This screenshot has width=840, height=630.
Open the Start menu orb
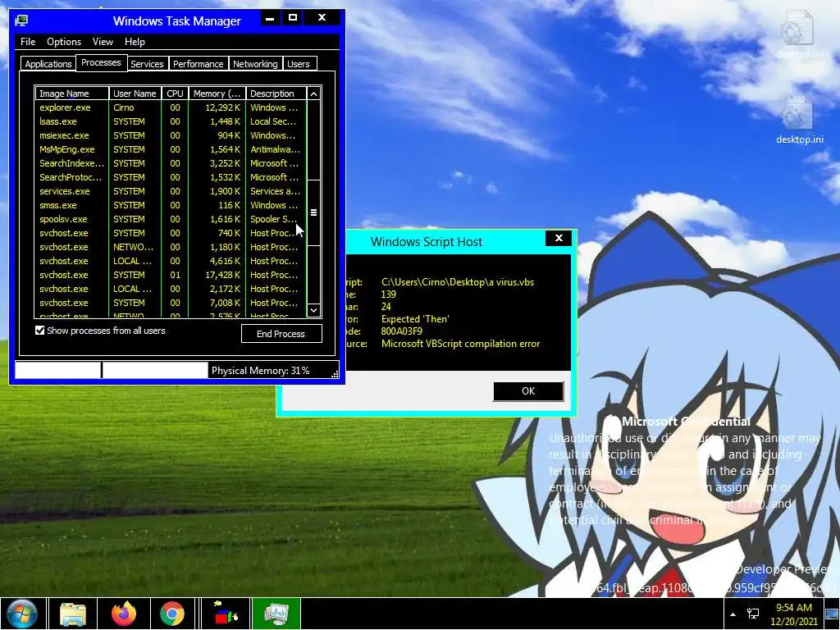tap(21, 614)
